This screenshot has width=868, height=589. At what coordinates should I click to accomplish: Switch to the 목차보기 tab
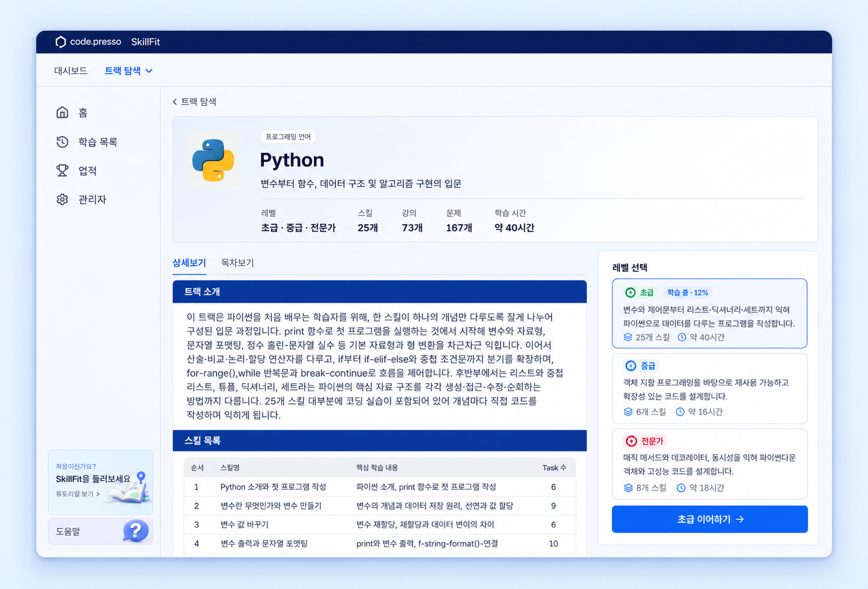click(x=238, y=262)
